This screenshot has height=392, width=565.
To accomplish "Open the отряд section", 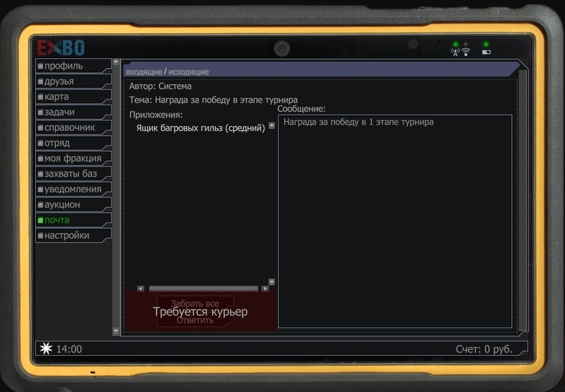I will tap(74, 143).
